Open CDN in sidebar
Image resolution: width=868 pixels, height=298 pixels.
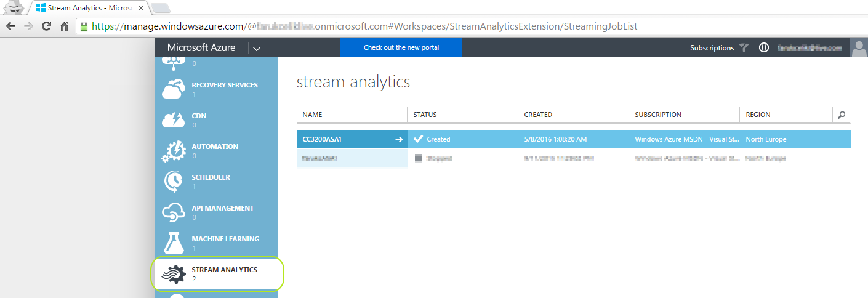(217, 119)
